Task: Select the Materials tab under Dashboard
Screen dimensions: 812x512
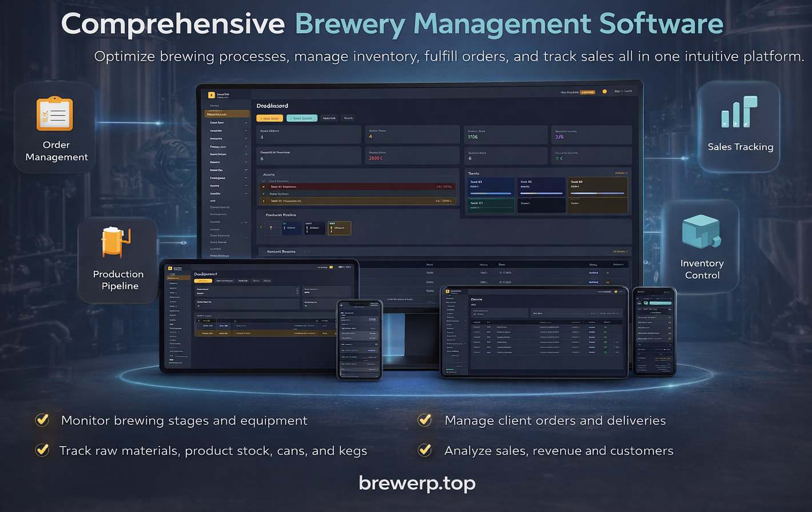Action: coord(329,118)
